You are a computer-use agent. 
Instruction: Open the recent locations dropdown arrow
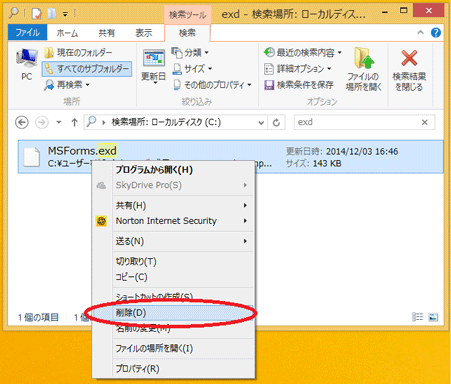[x=59, y=122]
